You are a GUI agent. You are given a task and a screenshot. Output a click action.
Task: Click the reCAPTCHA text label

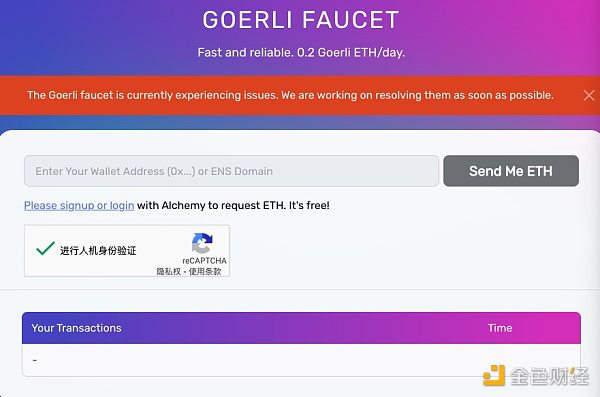click(x=204, y=261)
